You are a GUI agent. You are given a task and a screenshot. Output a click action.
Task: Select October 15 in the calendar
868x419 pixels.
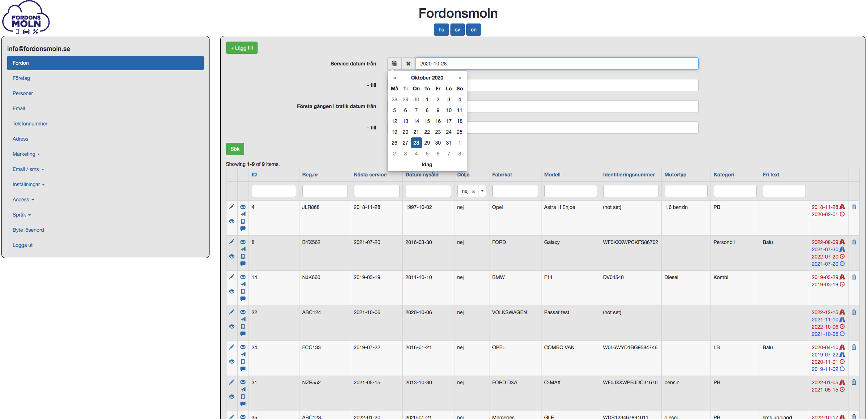tap(427, 121)
